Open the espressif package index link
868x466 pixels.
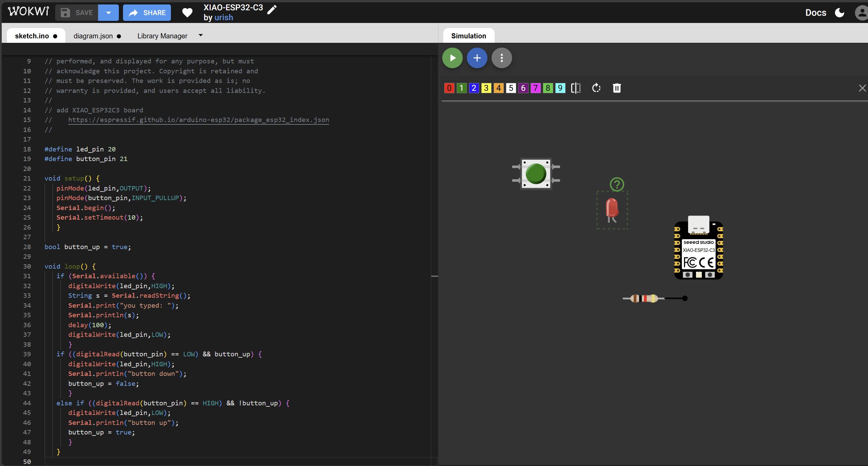[198, 120]
